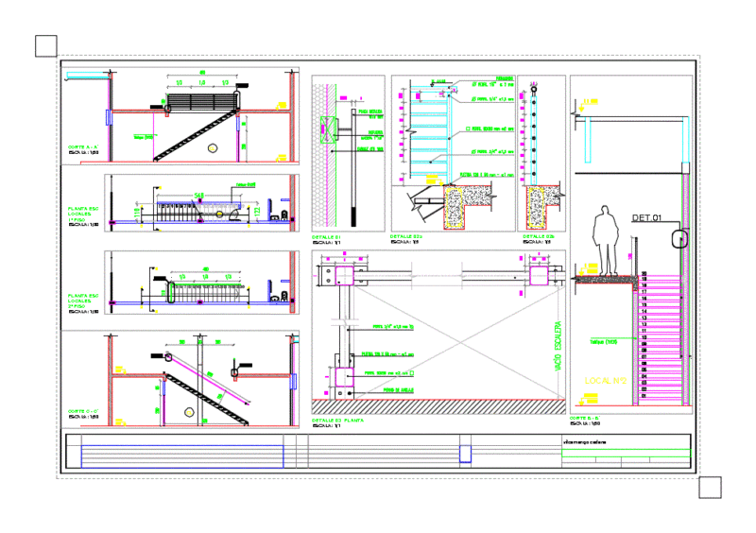Click the square marker at top-left corner
The height and width of the screenshot is (533, 756).
[46, 45]
